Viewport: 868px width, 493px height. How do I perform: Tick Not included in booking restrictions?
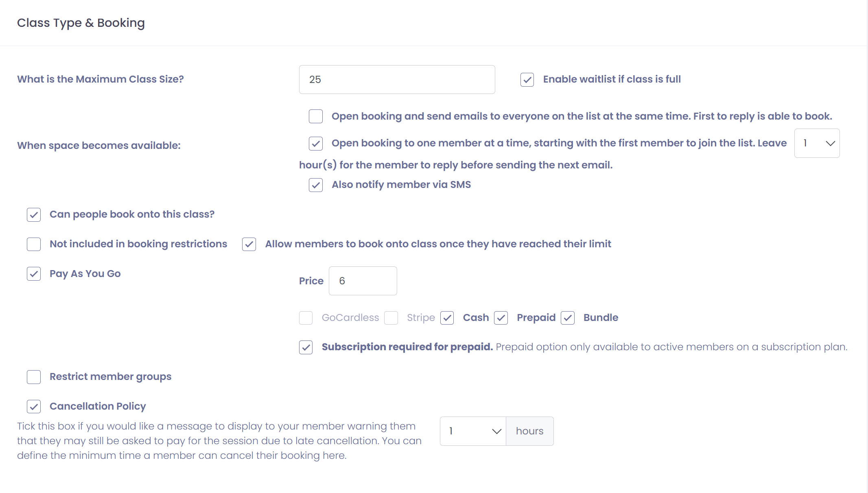[34, 244]
